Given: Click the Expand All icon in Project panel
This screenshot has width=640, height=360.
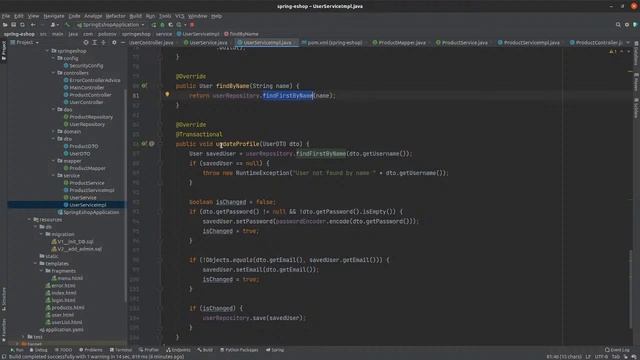Looking at the screenshot, I should (95, 42).
